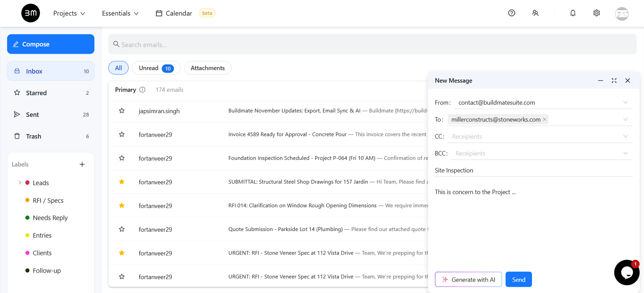Image resolution: width=644 pixels, height=293 pixels.
Task: Click the Primary info icon
Action: point(142,90)
